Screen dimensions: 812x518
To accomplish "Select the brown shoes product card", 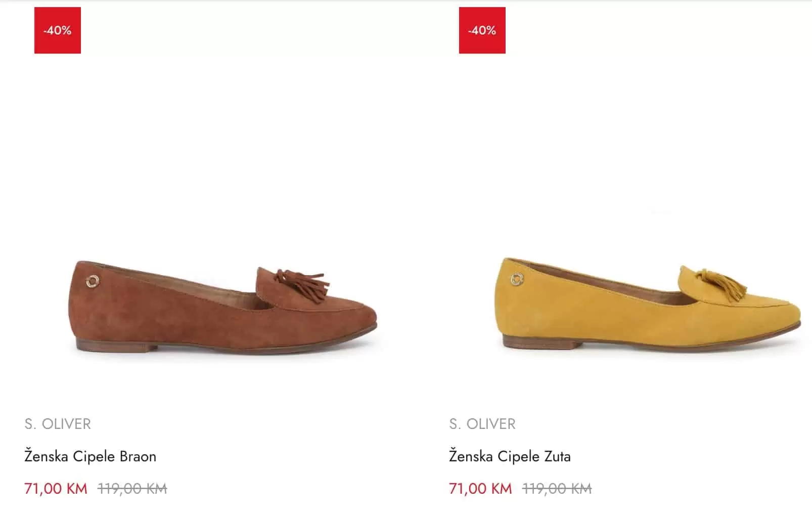I will tap(202, 253).
